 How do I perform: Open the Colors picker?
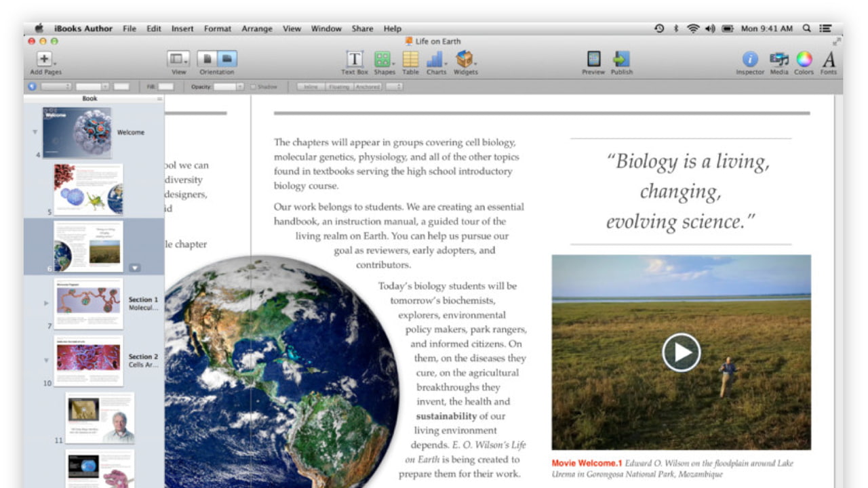click(804, 59)
